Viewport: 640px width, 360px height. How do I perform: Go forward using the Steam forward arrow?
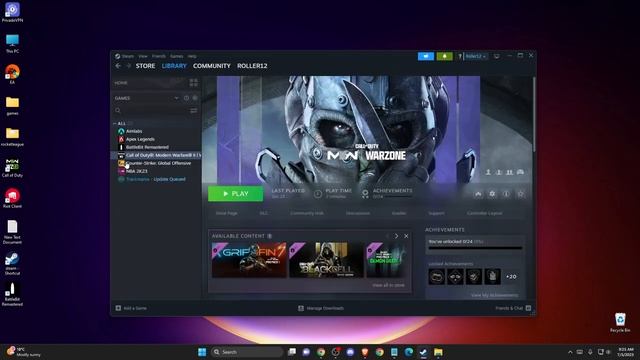click(128, 66)
